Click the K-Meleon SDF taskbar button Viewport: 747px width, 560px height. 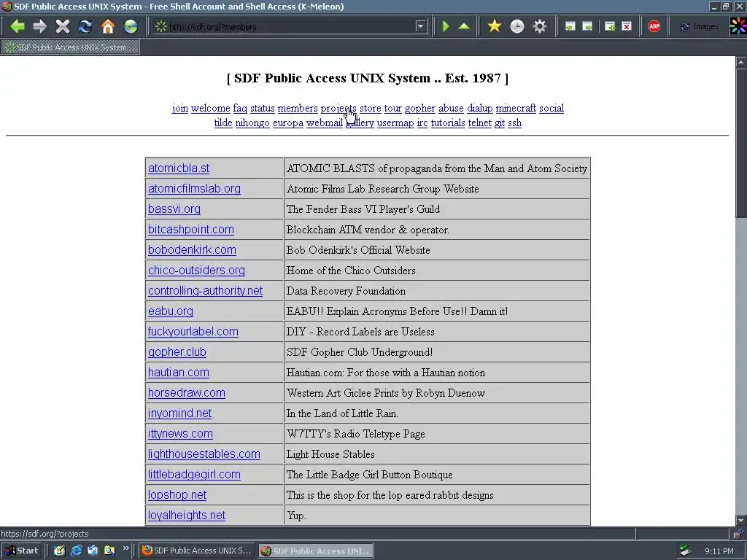pos(317,551)
